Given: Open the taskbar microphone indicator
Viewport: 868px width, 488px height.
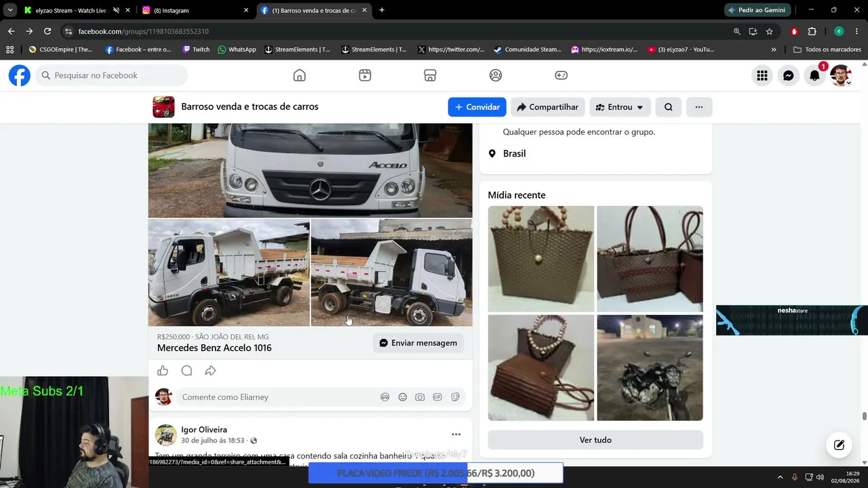Looking at the screenshot, I should [795, 477].
